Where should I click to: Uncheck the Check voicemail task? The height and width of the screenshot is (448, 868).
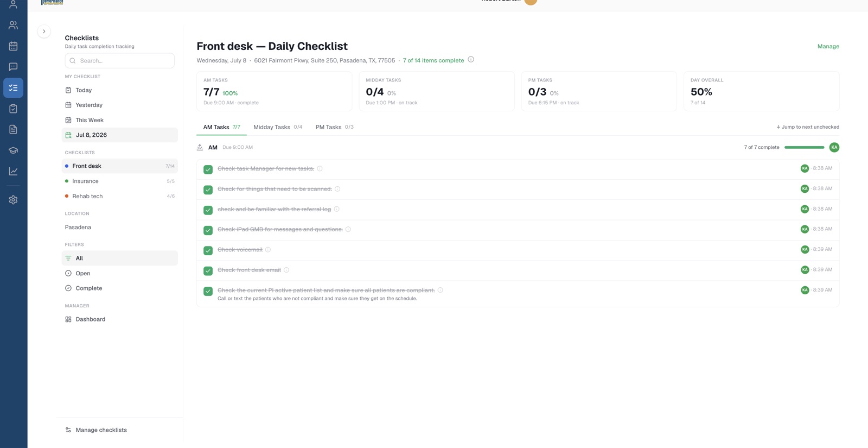(x=208, y=250)
